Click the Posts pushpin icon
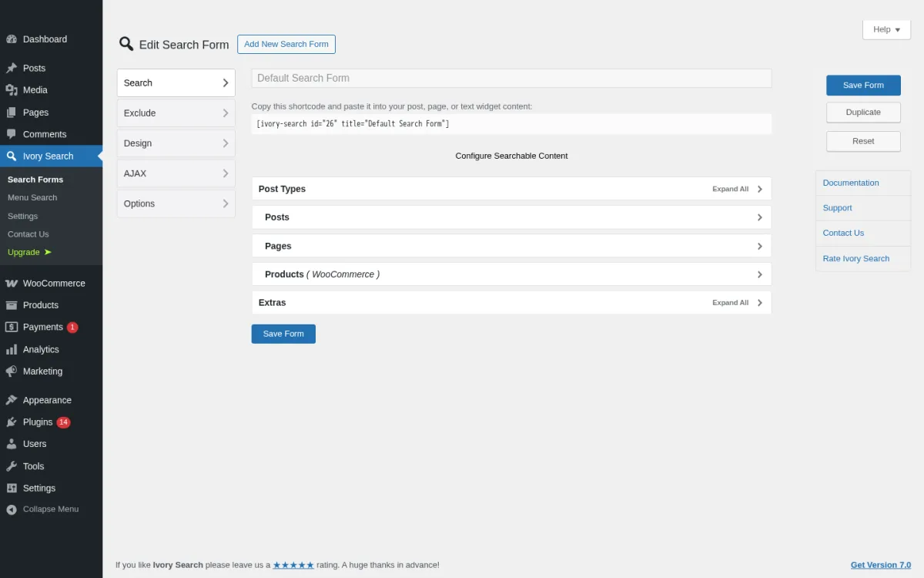Screen dimensions: 924x578 pos(12,68)
